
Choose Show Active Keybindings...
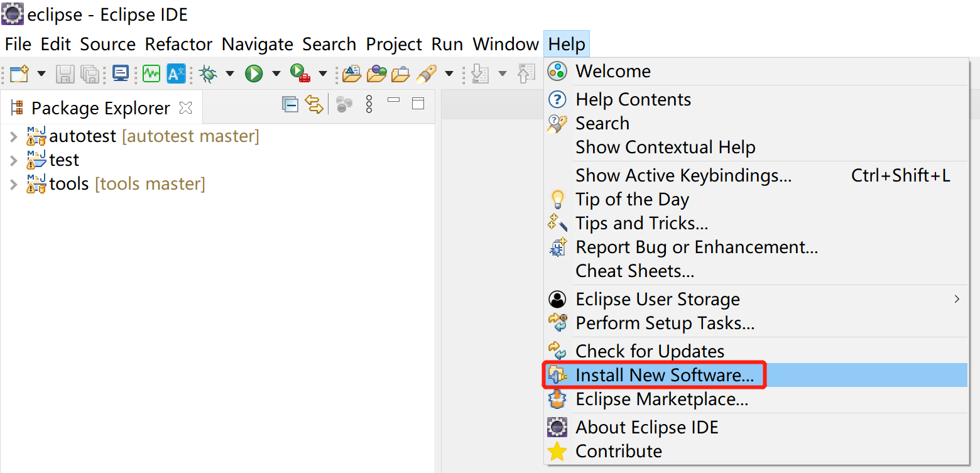coord(756,175)
